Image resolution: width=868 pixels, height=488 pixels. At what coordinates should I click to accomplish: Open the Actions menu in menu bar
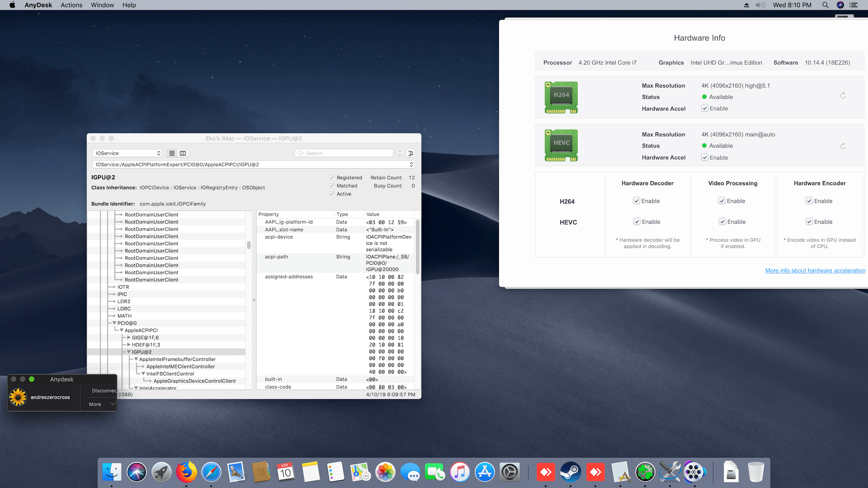[71, 5]
